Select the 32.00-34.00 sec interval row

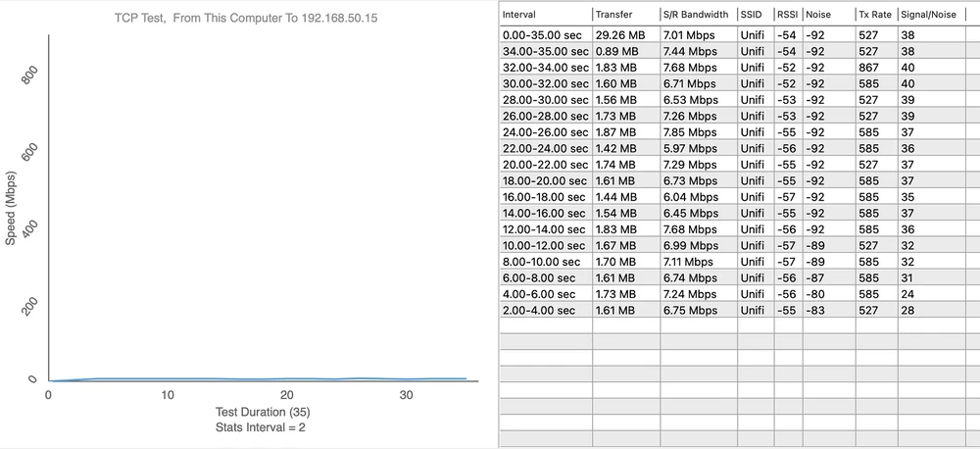click(x=545, y=67)
